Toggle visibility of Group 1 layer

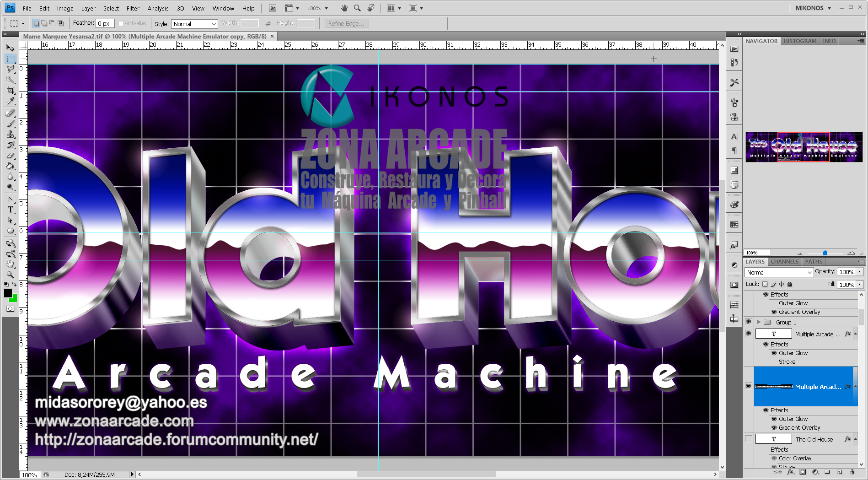coord(748,322)
